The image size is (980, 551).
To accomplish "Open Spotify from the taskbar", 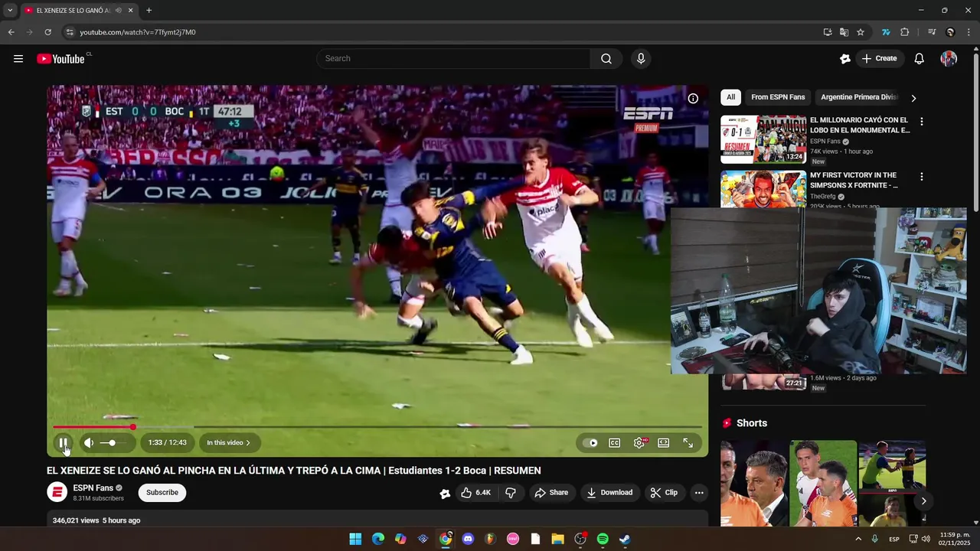I will [x=603, y=539].
